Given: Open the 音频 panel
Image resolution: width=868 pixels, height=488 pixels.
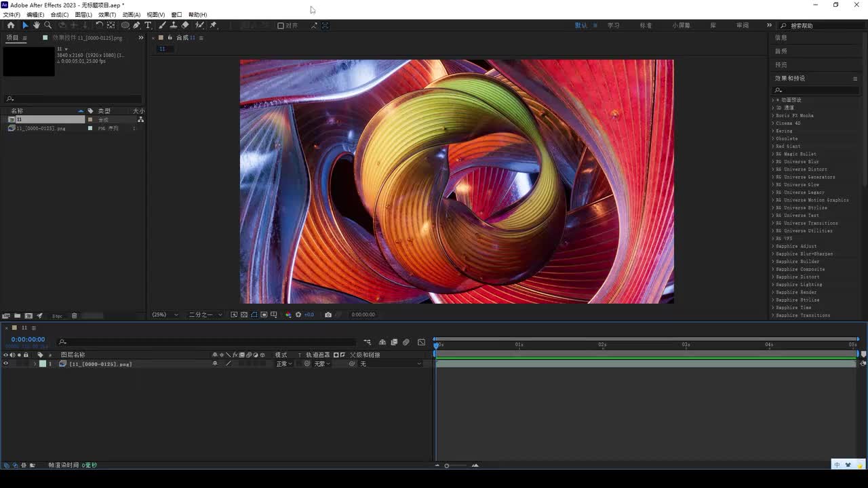Looking at the screenshot, I should pos(781,52).
